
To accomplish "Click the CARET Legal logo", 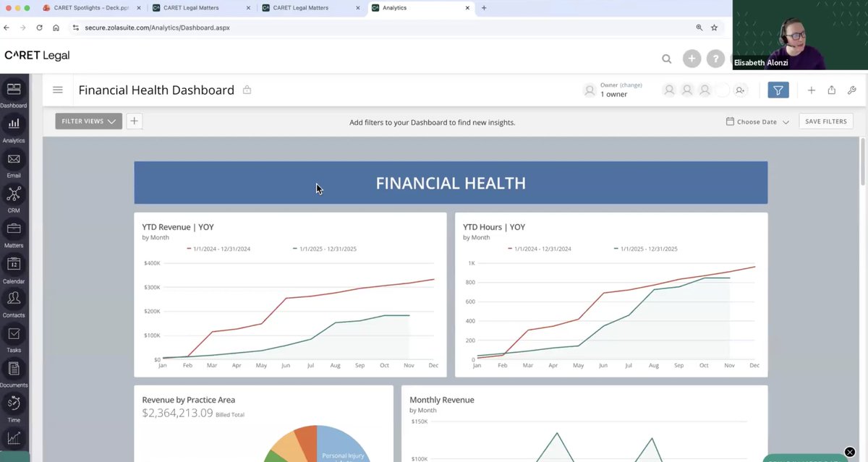I will [37, 56].
